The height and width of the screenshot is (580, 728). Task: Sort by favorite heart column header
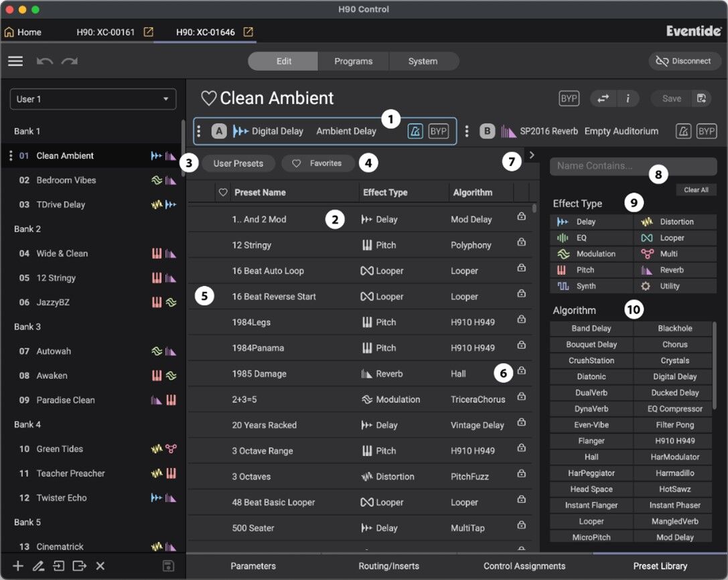(223, 193)
